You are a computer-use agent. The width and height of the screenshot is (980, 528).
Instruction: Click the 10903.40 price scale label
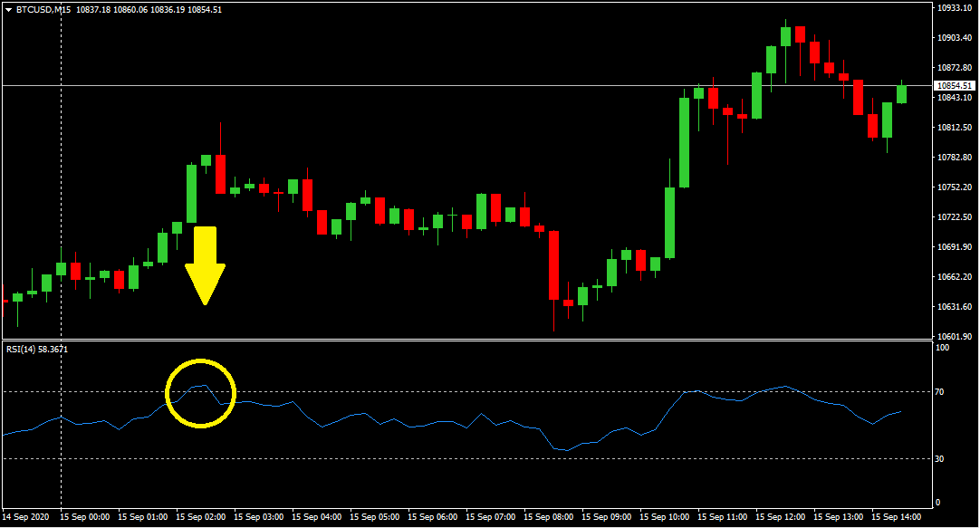click(x=955, y=37)
